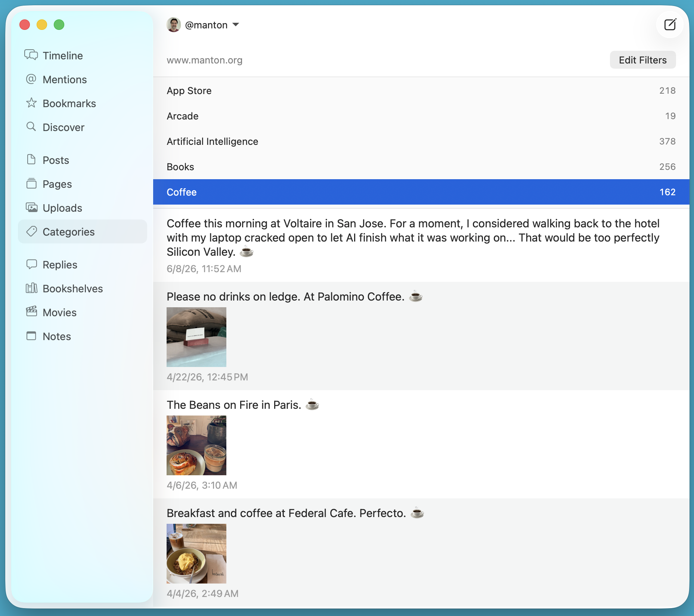Open Uploads label in sidebar
694x616 pixels.
[62, 208]
